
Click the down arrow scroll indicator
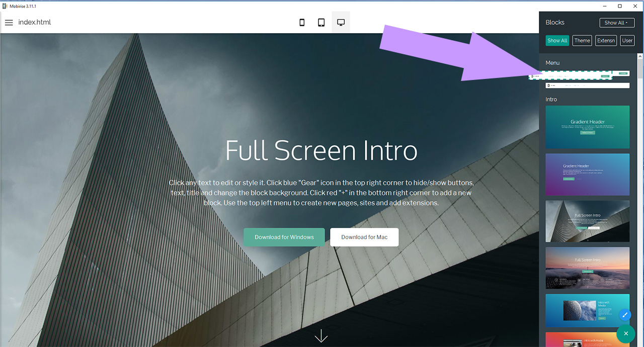[x=321, y=335]
